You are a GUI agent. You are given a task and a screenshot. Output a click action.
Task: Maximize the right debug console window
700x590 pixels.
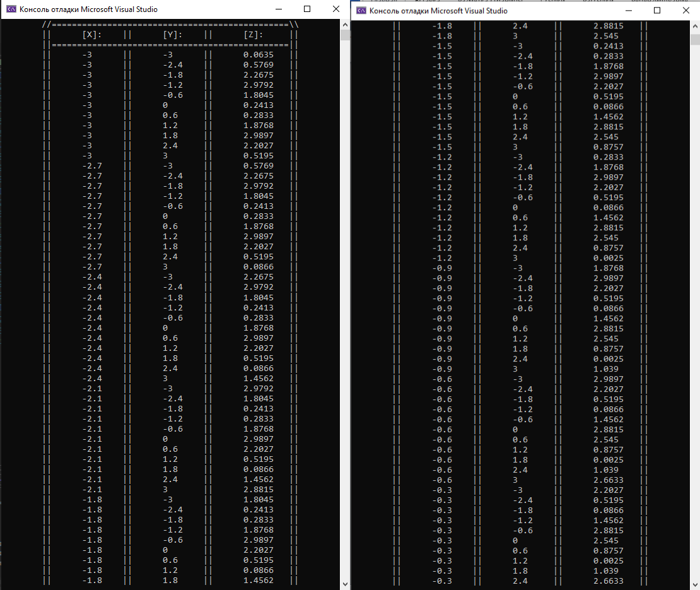(x=657, y=10)
